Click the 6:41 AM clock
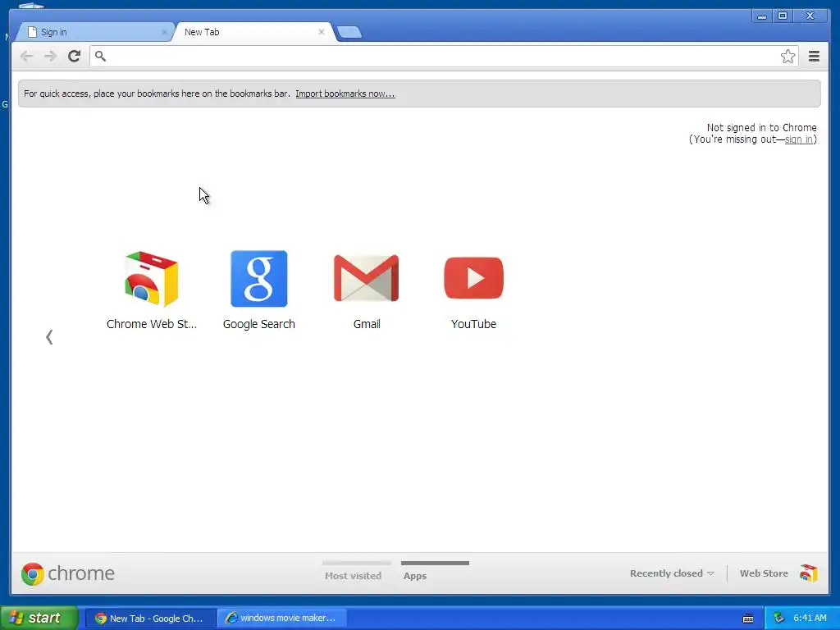Viewport: 840px width, 630px height. pyautogui.click(x=810, y=618)
